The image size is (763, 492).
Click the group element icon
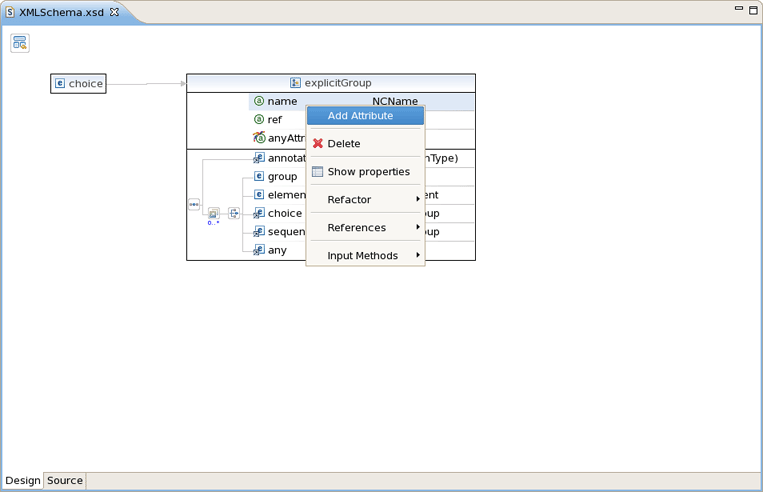coord(259,177)
